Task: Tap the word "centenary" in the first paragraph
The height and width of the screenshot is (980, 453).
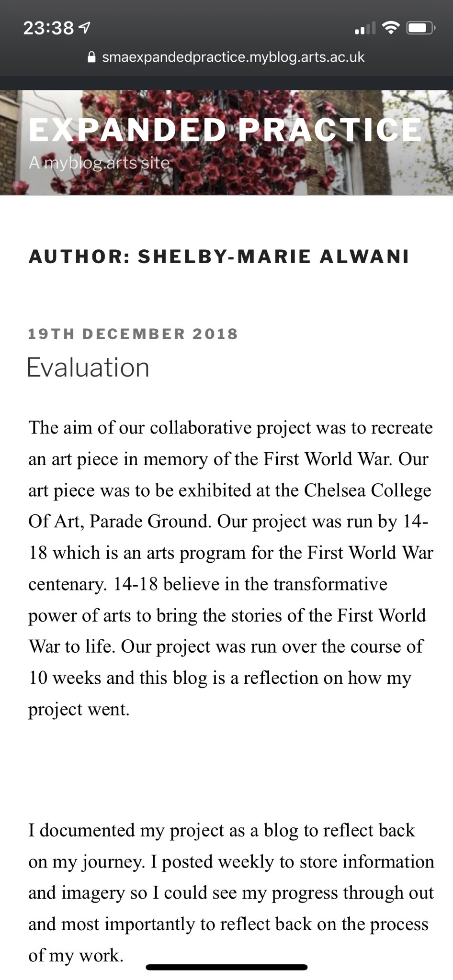Action: click(67, 584)
